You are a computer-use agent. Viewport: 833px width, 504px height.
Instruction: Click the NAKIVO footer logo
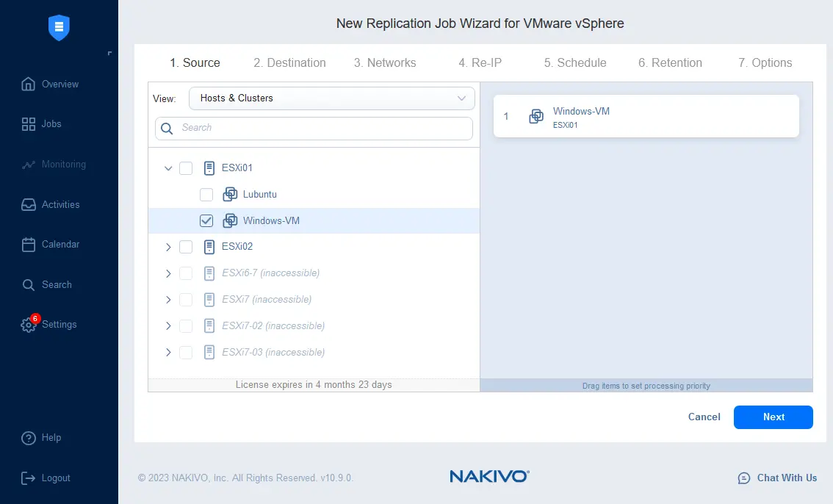489,476
